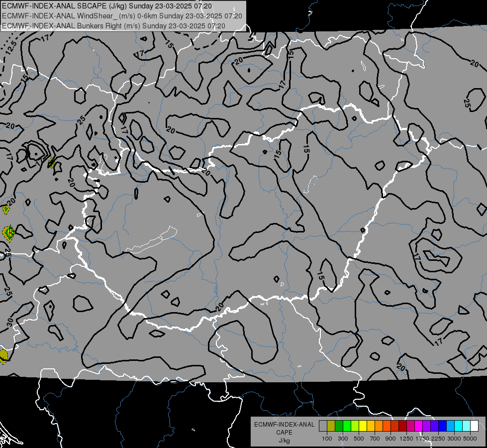Pick the cyan swatch after 3000

(459, 426)
